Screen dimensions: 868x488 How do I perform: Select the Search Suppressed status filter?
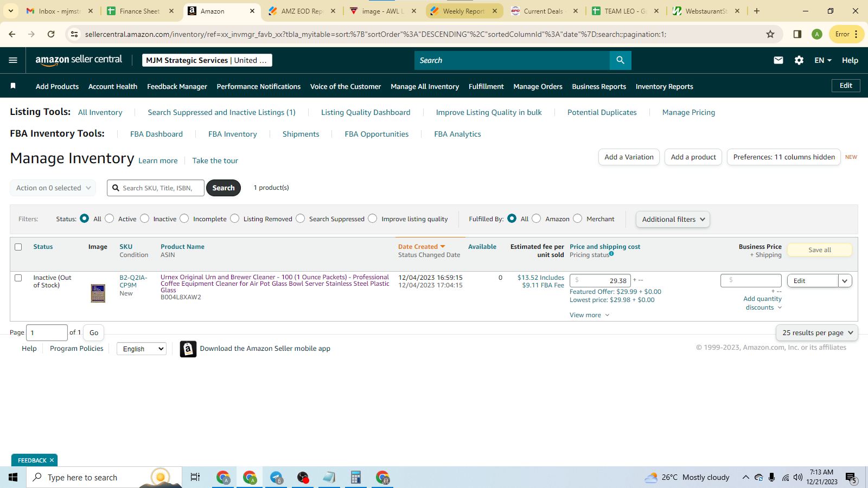tap(301, 219)
